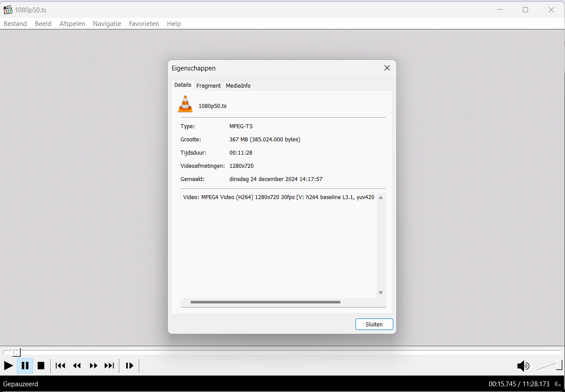Skip to next file icon
Image resolution: width=565 pixels, height=392 pixels.
[109, 366]
